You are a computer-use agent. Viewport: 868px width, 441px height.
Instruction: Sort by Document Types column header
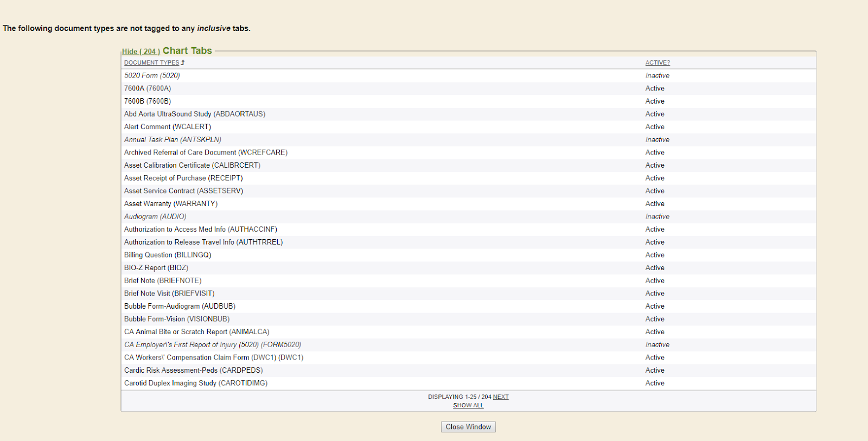[151, 63]
